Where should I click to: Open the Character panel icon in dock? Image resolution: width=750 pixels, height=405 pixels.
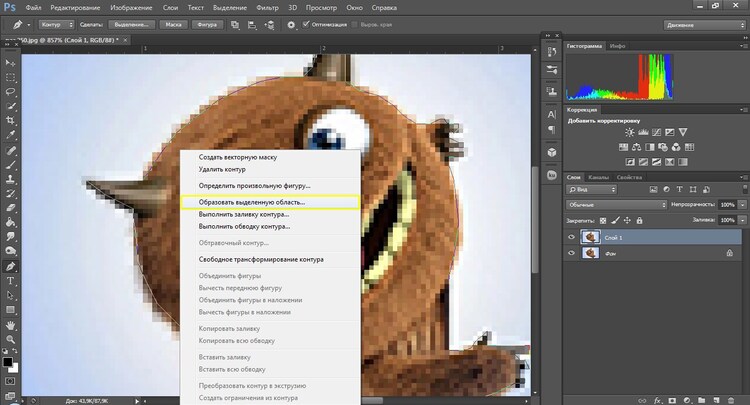[x=552, y=115]
